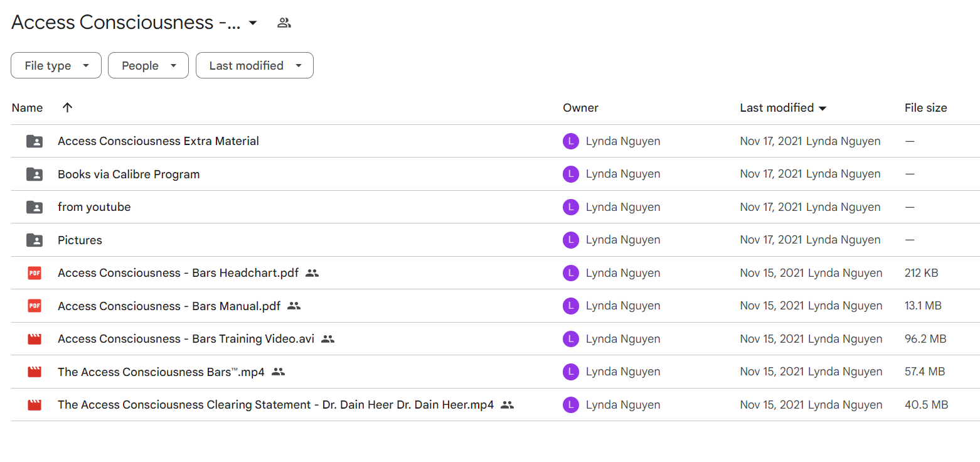
Task: Select Access Consciousness - Bars Headchart.pdf
Action: [x=178, y=273]
